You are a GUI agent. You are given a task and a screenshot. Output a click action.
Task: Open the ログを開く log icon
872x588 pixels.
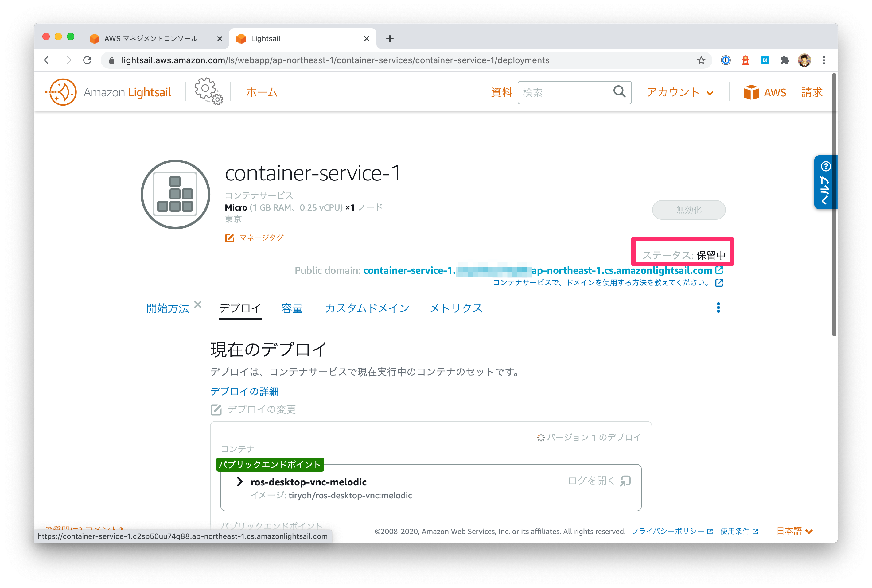pos(625,481)
